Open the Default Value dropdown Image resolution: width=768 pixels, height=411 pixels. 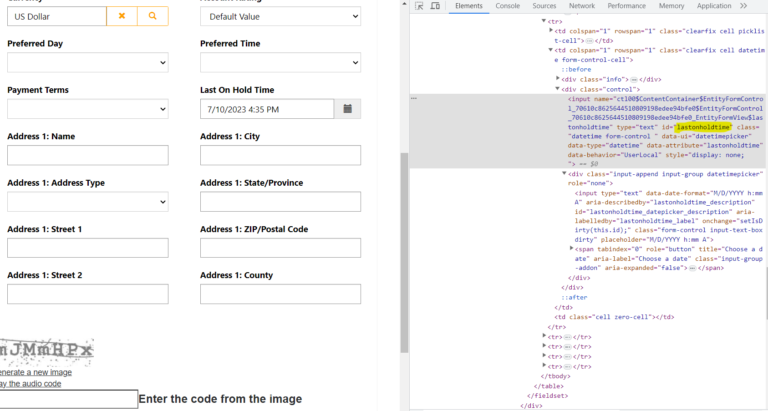point(280,17)
